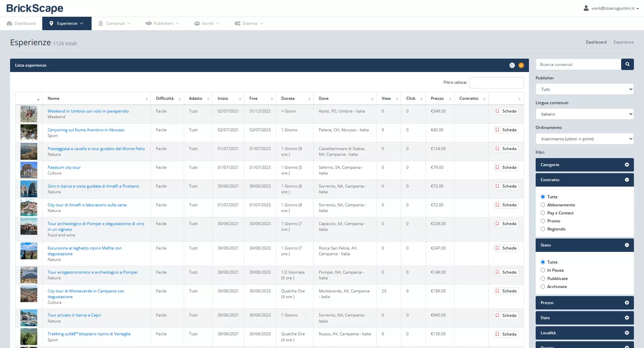Select Promo contract radio button
This screenshot has height=348, width=644.
[543, 221]
